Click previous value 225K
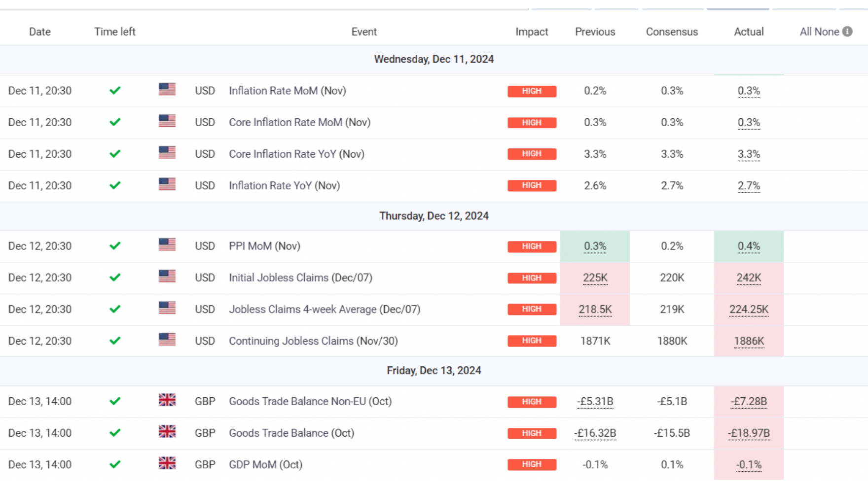Image resolution: width=868 pixels, height=488 pixels. [x=595, y=278]
